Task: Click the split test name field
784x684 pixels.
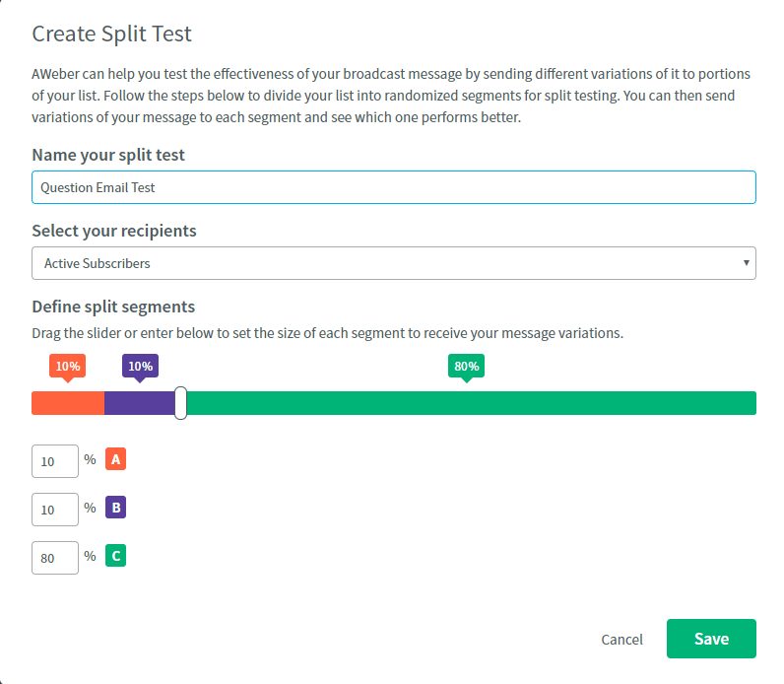Action: click(x=394, y=187)
